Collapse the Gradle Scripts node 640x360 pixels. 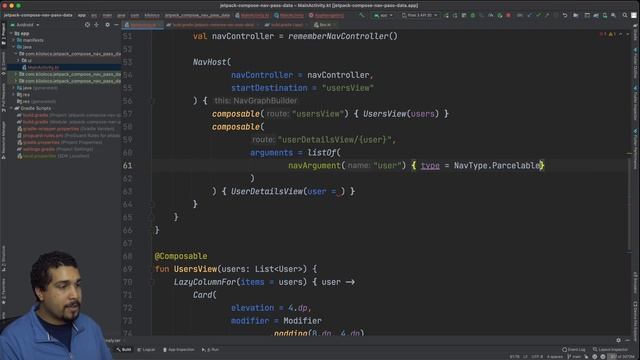click(x=11, y=108)
